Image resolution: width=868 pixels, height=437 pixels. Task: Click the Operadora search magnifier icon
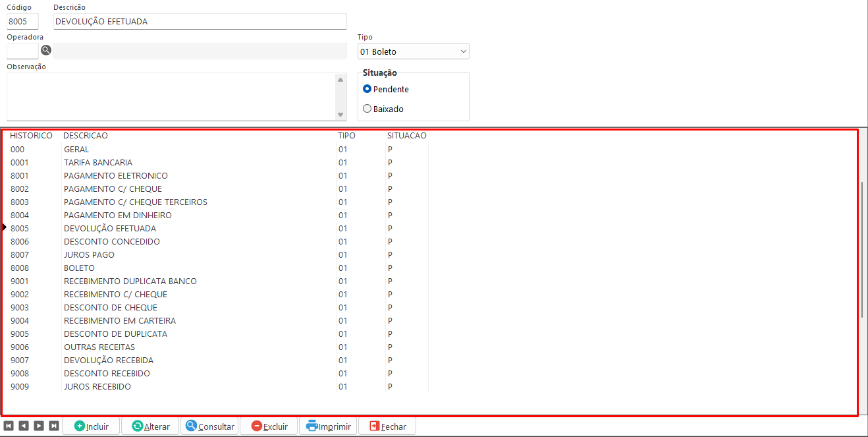point(46,50)
